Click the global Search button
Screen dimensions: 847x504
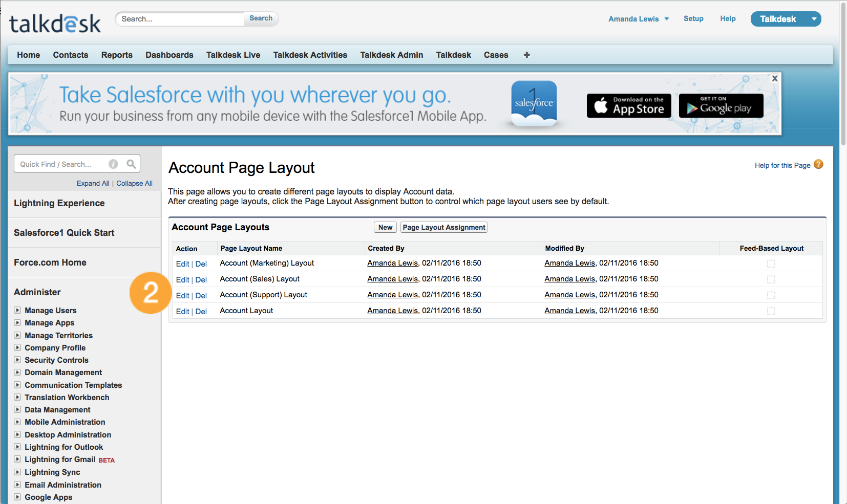click(x=261, y=18)
